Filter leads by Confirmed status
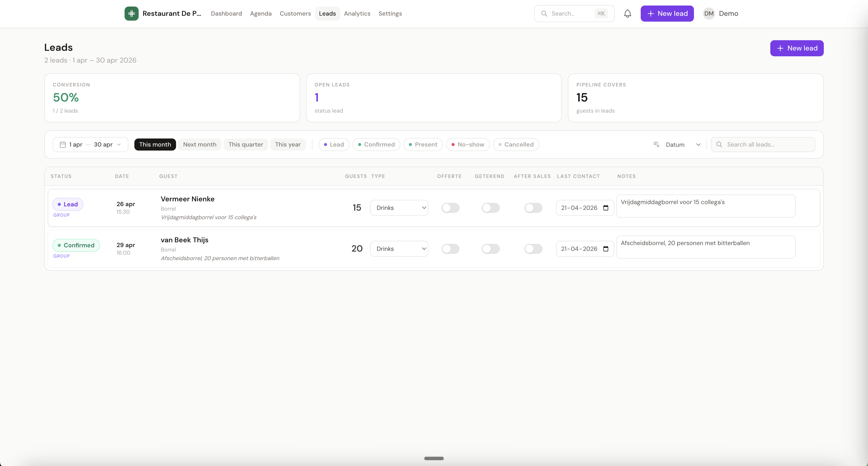Screen dimensions: 868x466 click(x=376, y=144)
